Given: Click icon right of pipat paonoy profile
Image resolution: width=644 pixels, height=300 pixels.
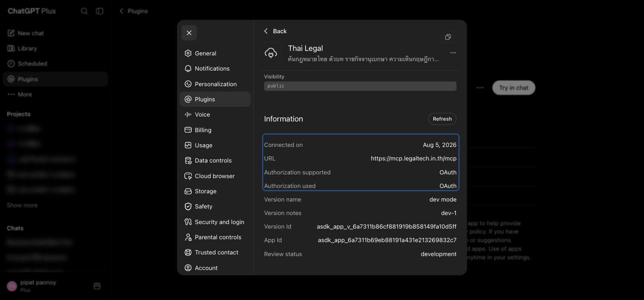Looking at the screenshot, I should tap(97, 286).
